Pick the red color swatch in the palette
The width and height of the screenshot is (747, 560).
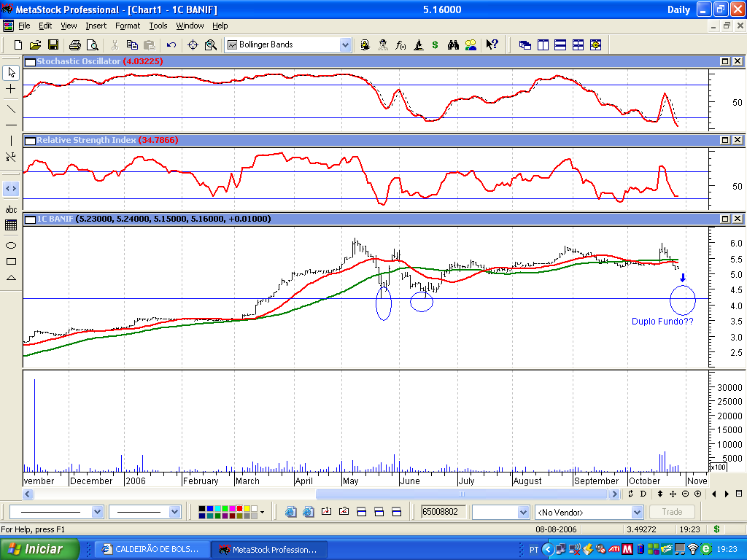(239, 509)
